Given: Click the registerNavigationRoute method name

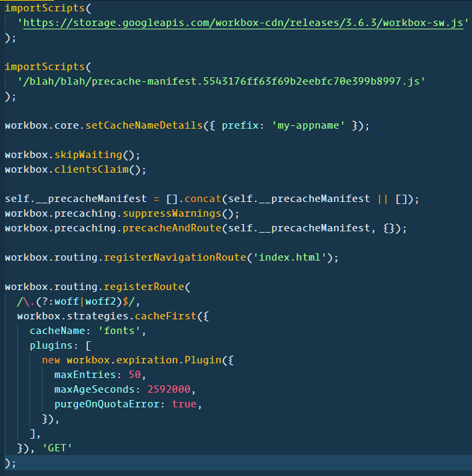Looking at the screenshot, I should pyautogui.click(x=175, y=257).
